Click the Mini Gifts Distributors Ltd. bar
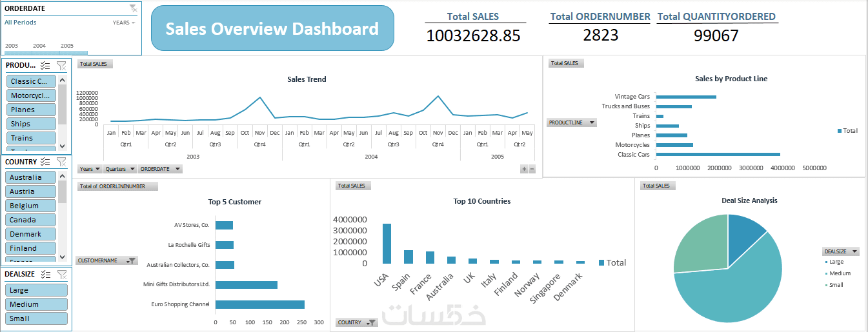The height and width of the screenshot is (332, 868). [x=247, y=284]
